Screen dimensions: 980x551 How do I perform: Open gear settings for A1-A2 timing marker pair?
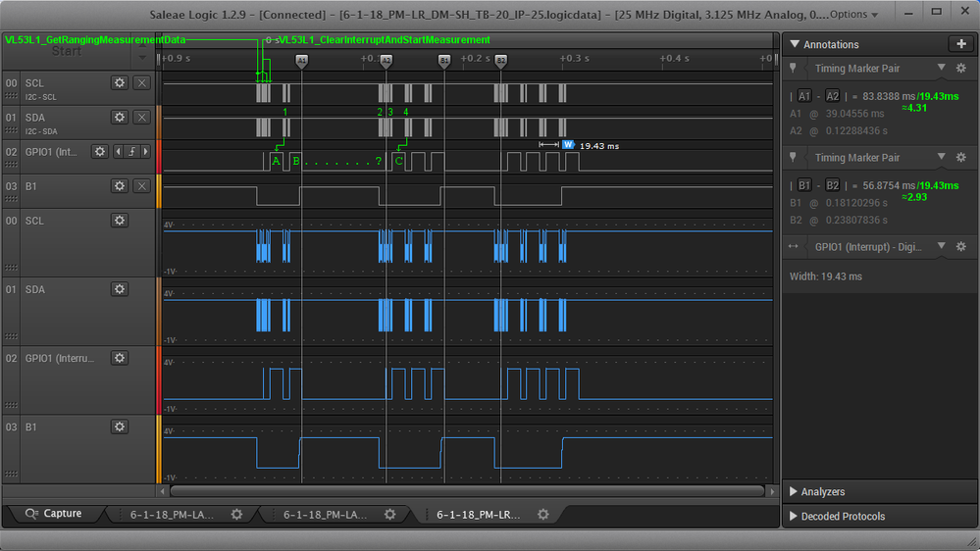[961, 68]
